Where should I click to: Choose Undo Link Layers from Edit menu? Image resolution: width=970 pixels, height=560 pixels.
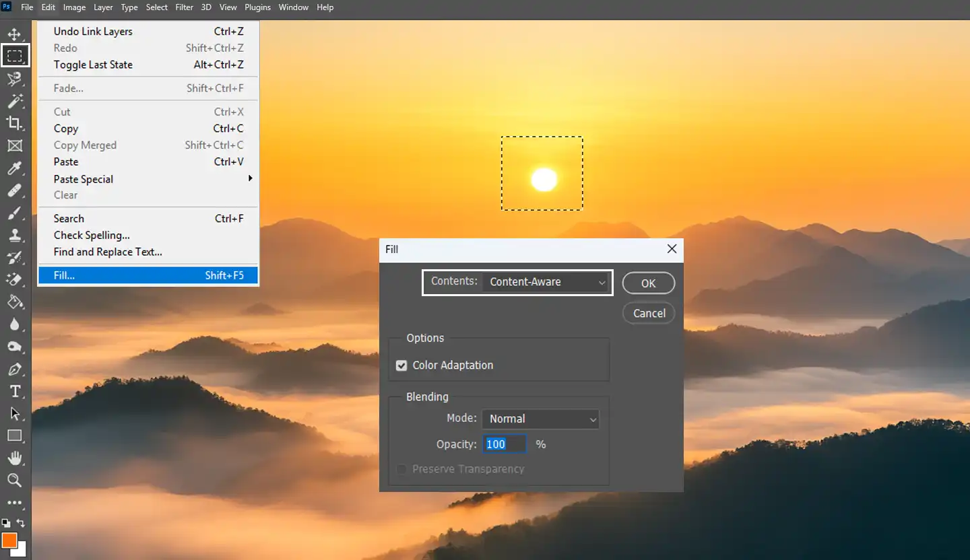(148, 32)
